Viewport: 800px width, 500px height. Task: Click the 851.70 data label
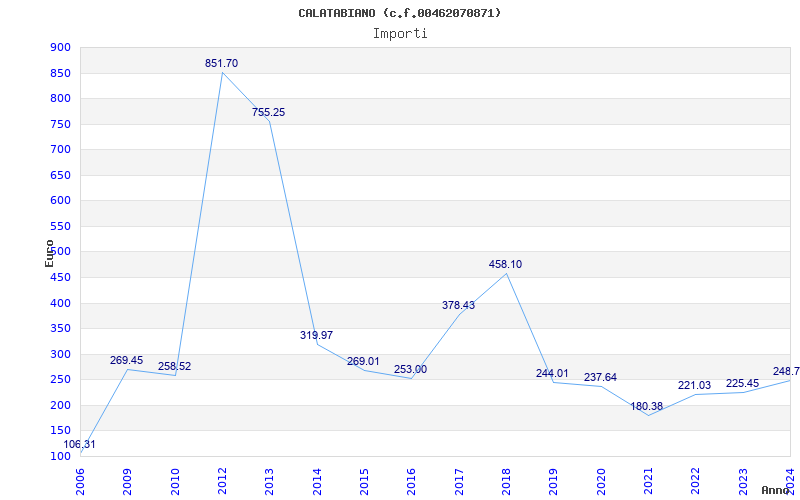point(221,63)
